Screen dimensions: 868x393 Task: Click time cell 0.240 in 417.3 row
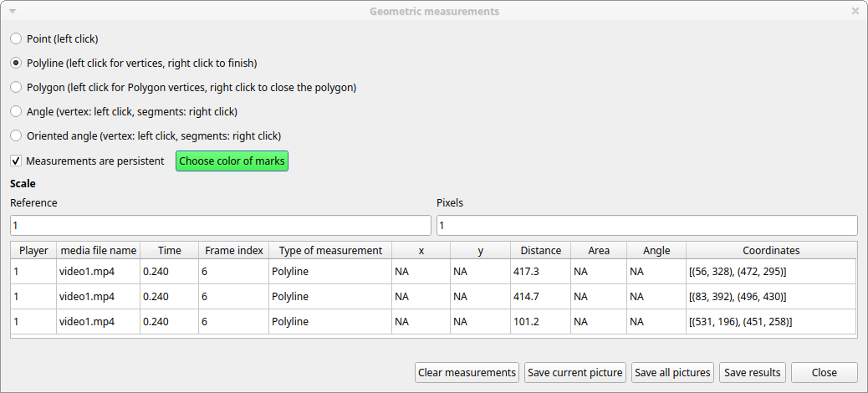tap(170, 272)
